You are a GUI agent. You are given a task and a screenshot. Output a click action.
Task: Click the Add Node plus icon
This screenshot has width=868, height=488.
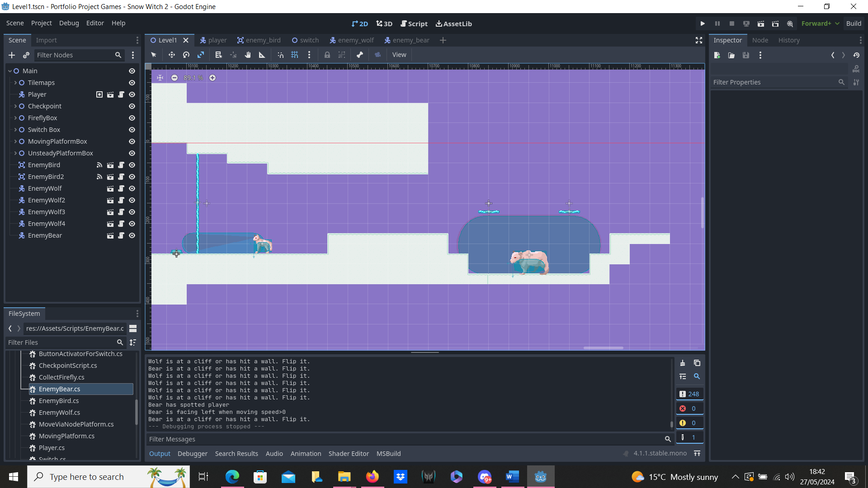(12, 55)
